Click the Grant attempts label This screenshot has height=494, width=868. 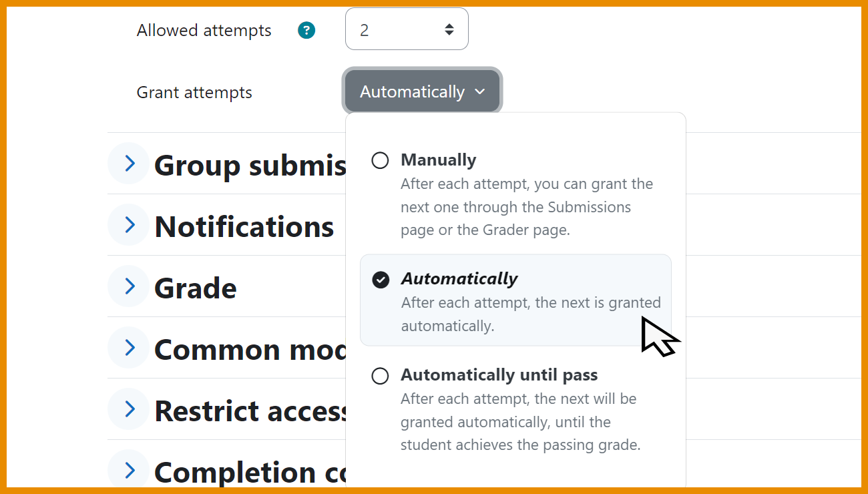tap(194, 92)
